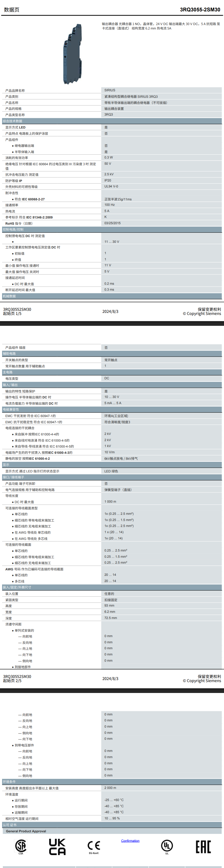Select the 符合清晰度/锐度3 value
This screenshot has height=868, width=224.
117,422
